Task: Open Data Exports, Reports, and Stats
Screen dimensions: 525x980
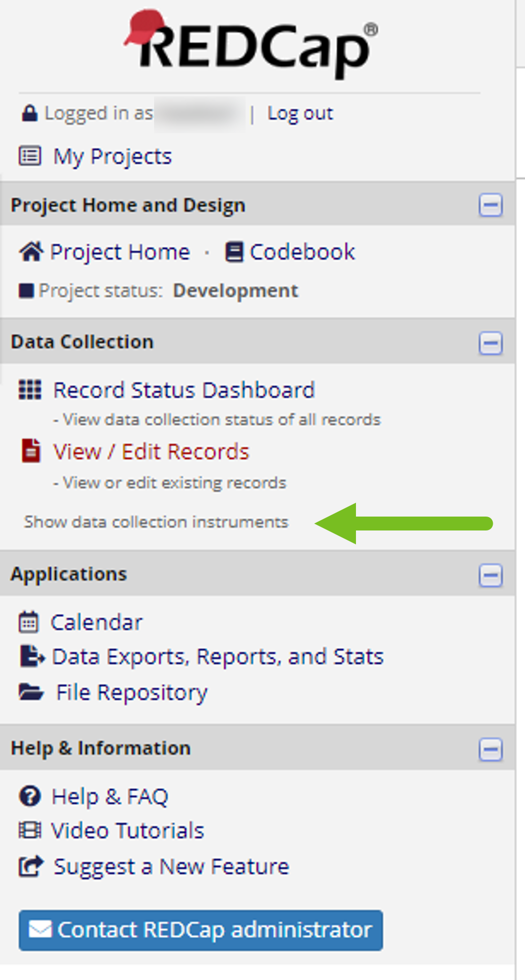Action: tap(218, 657)
